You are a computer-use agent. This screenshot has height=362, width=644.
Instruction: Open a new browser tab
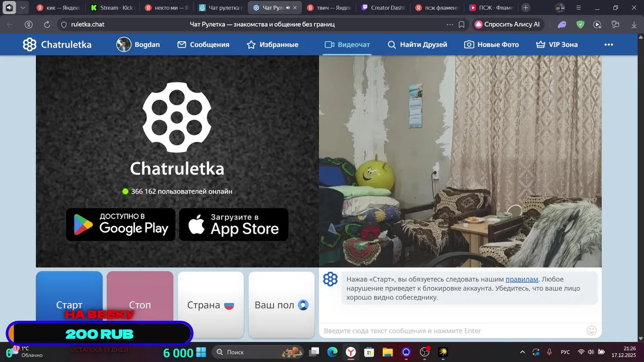point(526,8)
